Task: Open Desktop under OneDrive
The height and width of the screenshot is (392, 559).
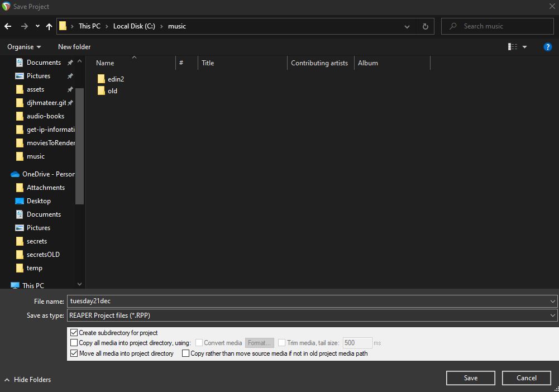Action: tap(39, 201)
